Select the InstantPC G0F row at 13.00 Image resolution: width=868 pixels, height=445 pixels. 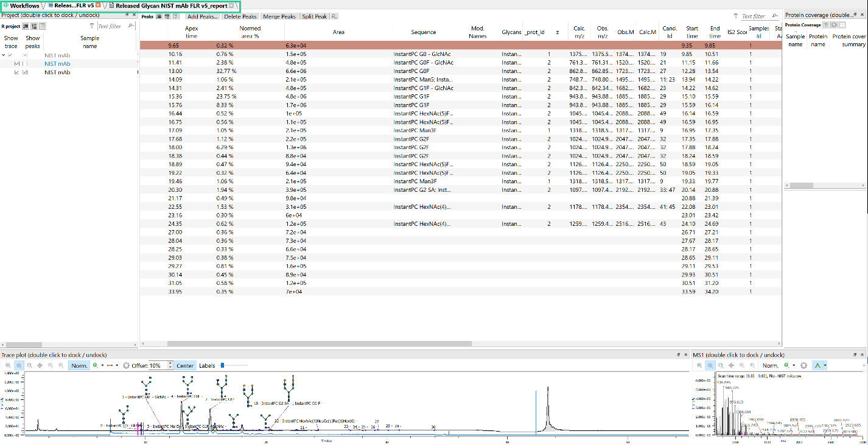[x=461, y=71]
